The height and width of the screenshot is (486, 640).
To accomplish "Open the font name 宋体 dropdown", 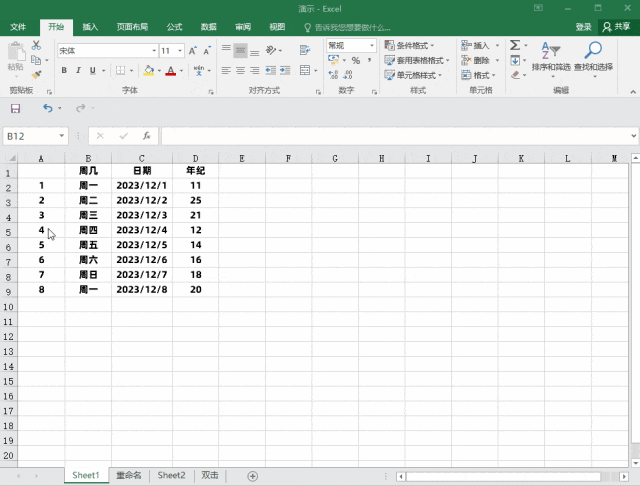I will coord(153,50).
